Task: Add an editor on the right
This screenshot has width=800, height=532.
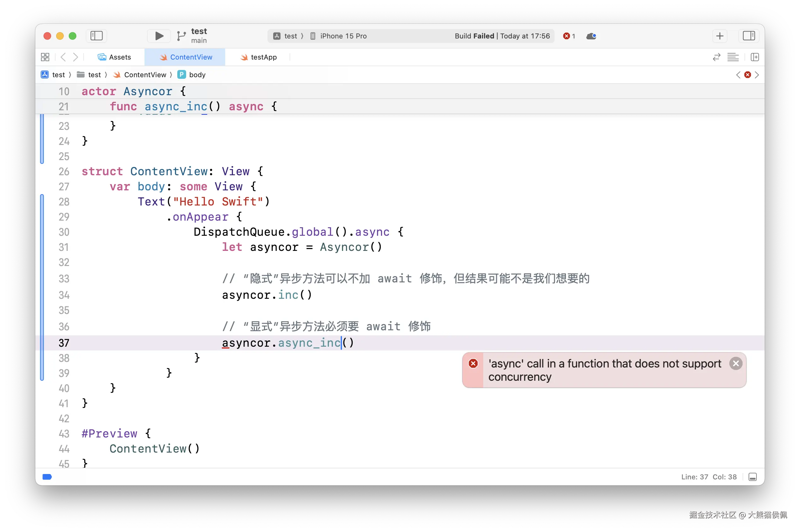Action: point(755,57)
